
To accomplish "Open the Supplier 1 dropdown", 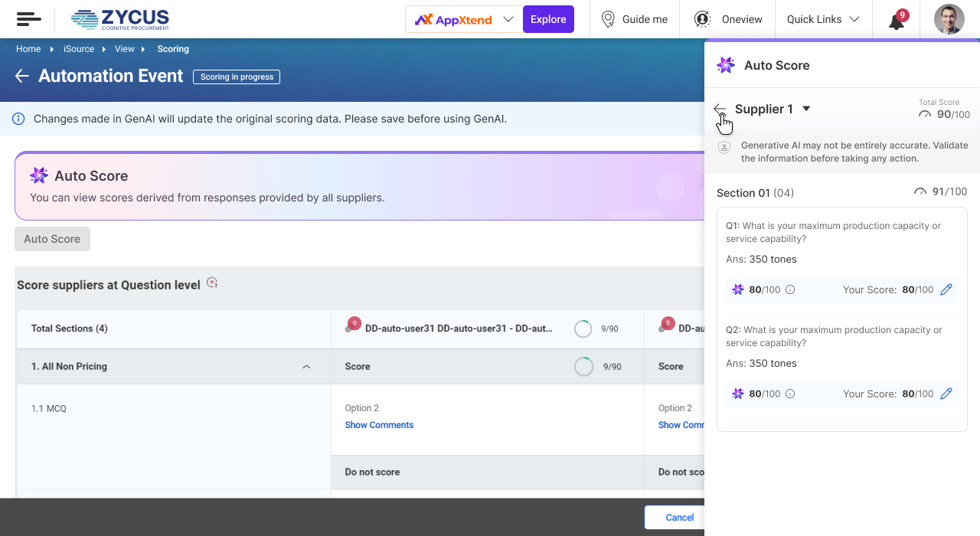I will [x=806, y=109].
